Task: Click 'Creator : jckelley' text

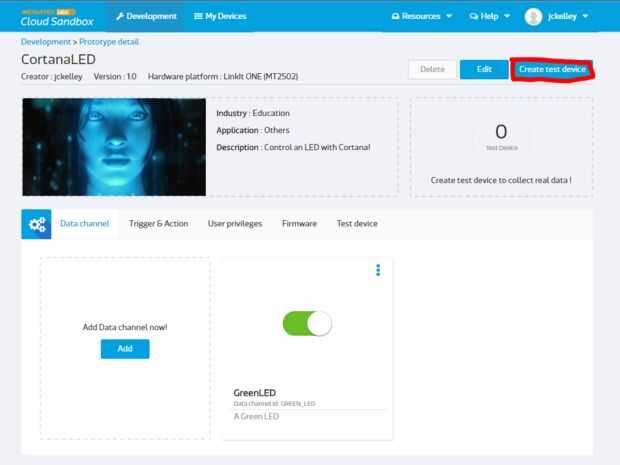Action: point(52,76)
